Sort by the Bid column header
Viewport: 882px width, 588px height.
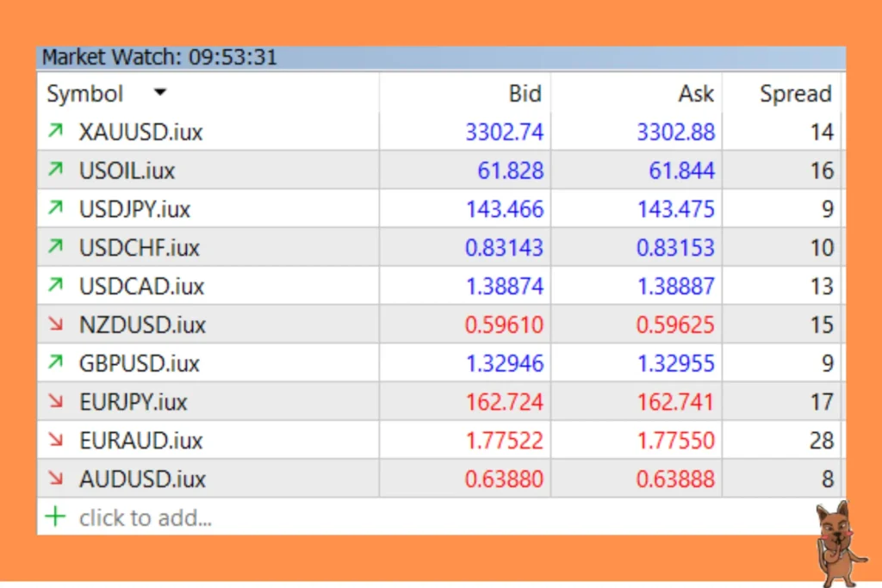pos(525,93)
